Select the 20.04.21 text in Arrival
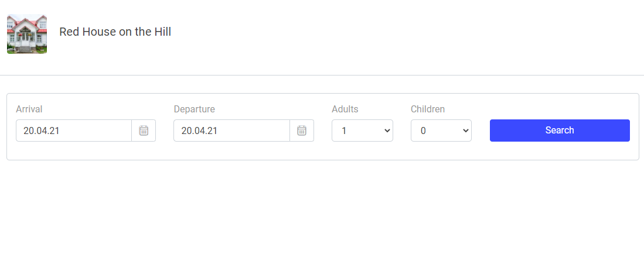Screen dimensions: 644x254 42,131
